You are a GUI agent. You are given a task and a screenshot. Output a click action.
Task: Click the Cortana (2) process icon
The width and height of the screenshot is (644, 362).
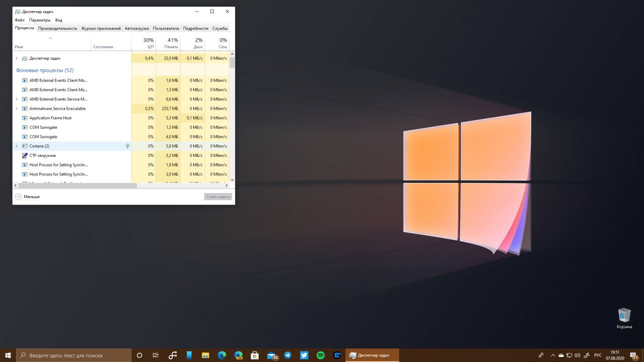[25, 146]
